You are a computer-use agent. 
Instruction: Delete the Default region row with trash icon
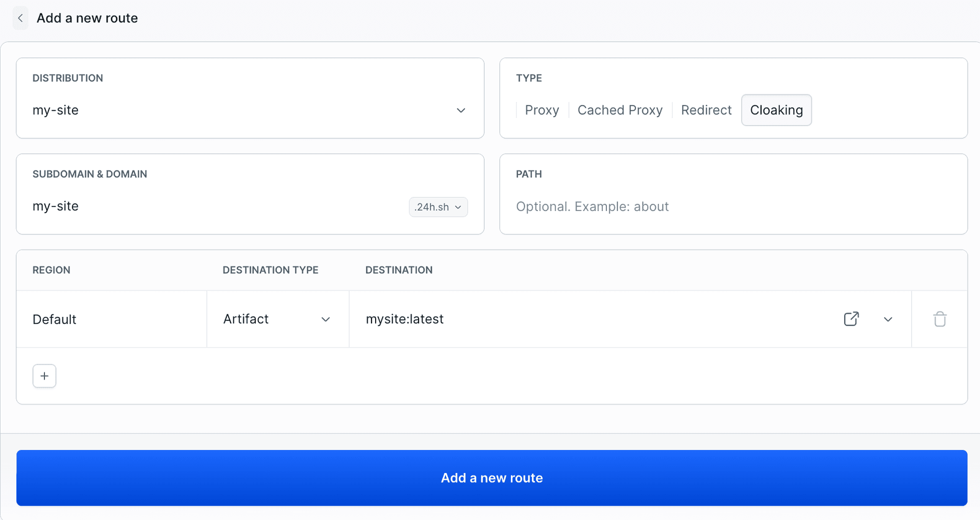click(940, 319)
